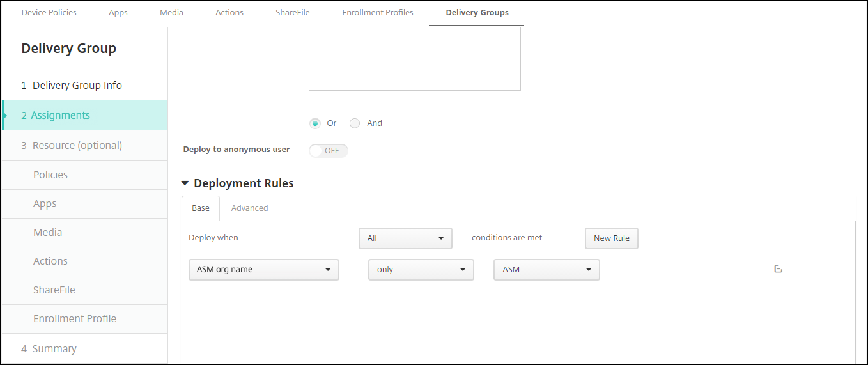Open the ASM org name dropdown

263,270
